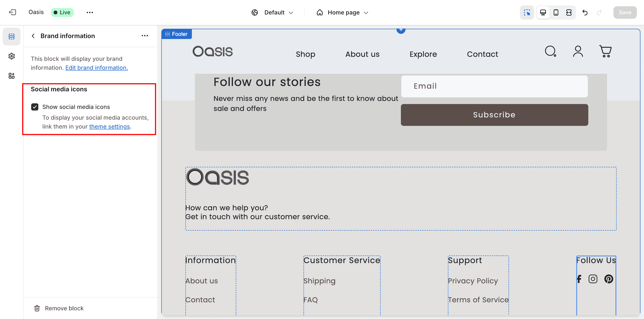The width and height of the screenshot is (644, 319).
Task: Switch to fullscreen preview view
Action: coord(569,12)
